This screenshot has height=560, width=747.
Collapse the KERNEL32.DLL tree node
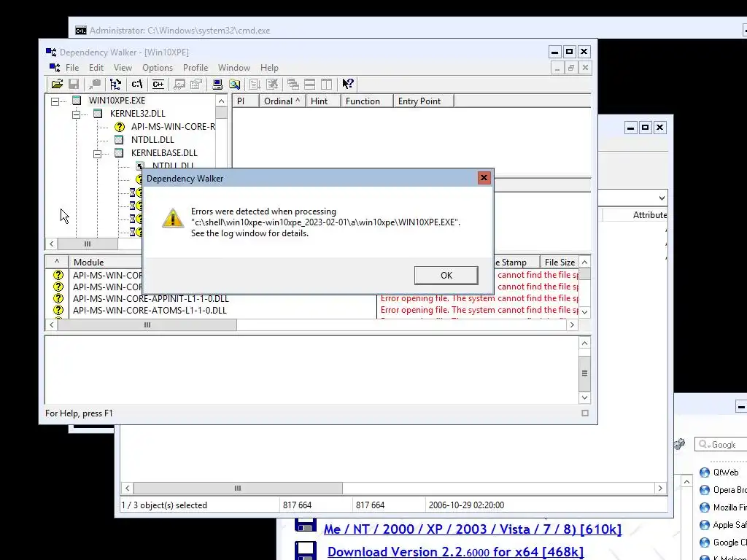(x=76, y=114)
